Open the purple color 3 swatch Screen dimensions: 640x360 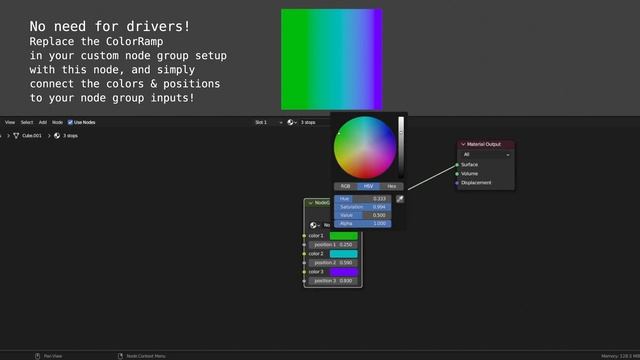(x=344, y=272)
